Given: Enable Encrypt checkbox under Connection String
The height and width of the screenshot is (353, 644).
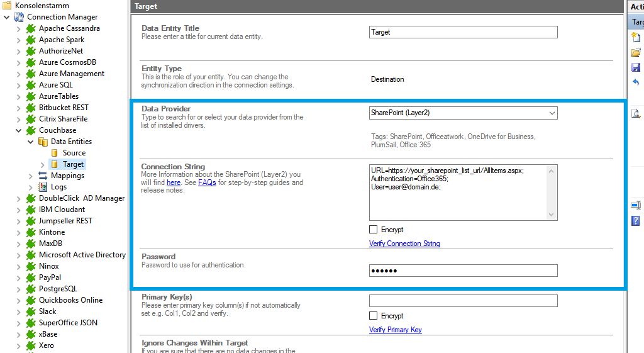Looking at the screenshot, I should (374, 230).
